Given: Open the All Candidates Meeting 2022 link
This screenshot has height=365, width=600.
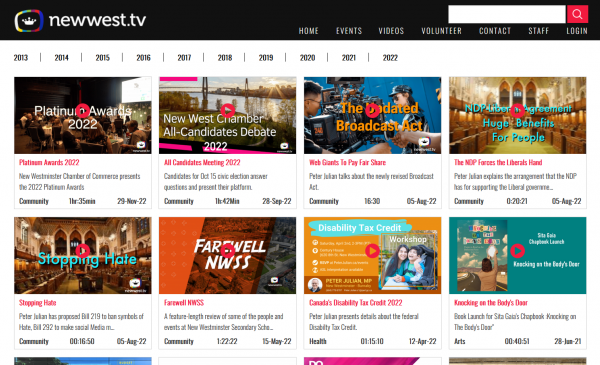Looking at the screenshot, I should pos(202,163).
